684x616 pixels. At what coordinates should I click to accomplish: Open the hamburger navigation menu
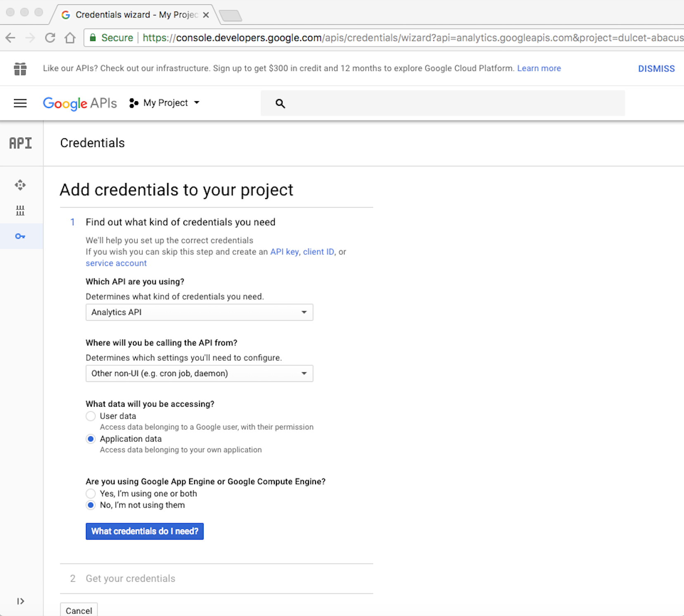coord(20,103)
